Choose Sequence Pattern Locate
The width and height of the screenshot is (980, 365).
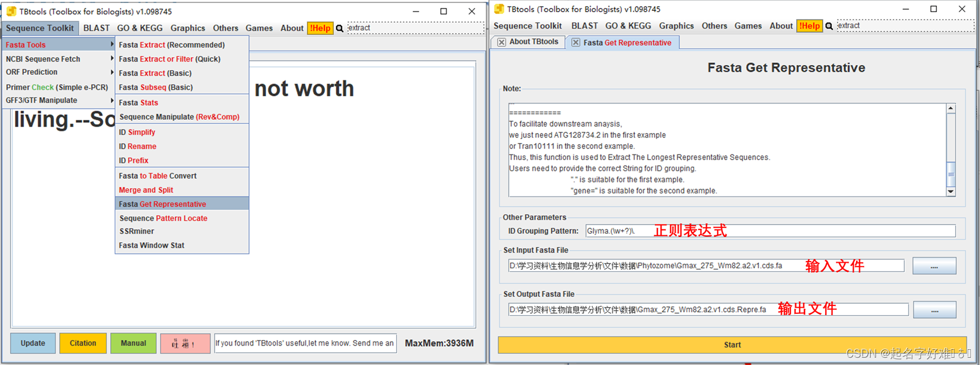tap(182, 218)
